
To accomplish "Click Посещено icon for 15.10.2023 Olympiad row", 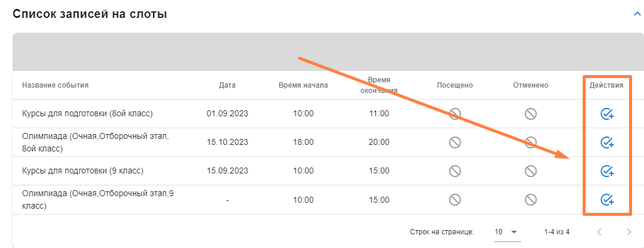I will coord(455,142).
